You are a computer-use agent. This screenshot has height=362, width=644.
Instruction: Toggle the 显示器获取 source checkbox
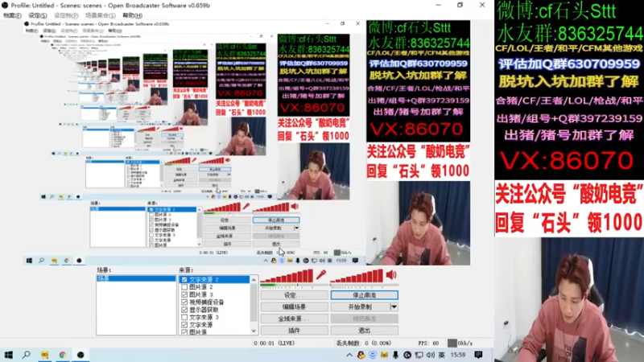pos(184,310)
